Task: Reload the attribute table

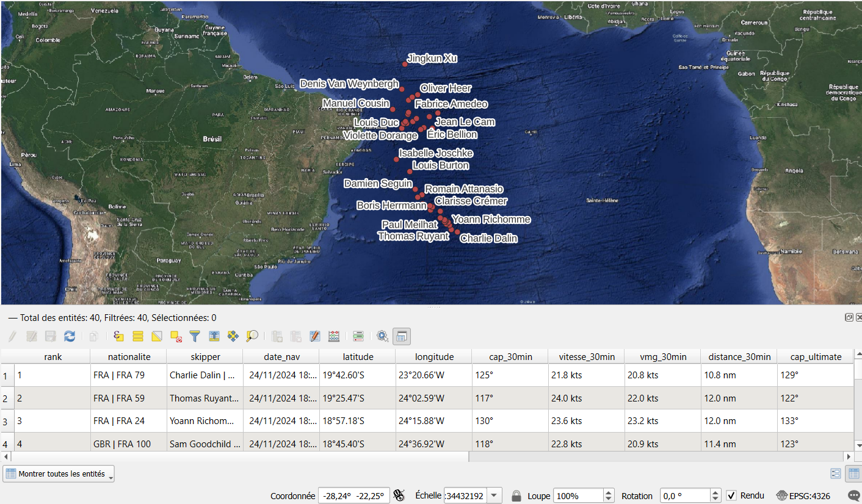Action: pyautogui.click(x=70, y=336)
